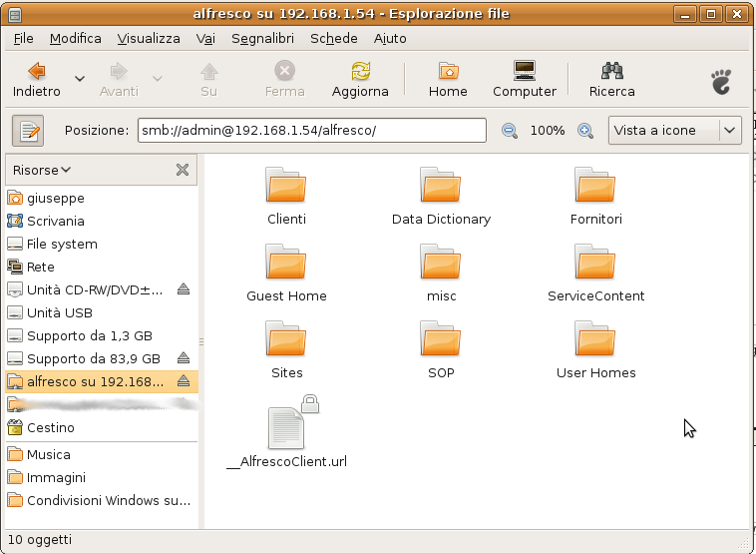Click the Posizione address field
The height and width of the screenshot is (554, 756).
pyautogui.click(x=312, y=131)
